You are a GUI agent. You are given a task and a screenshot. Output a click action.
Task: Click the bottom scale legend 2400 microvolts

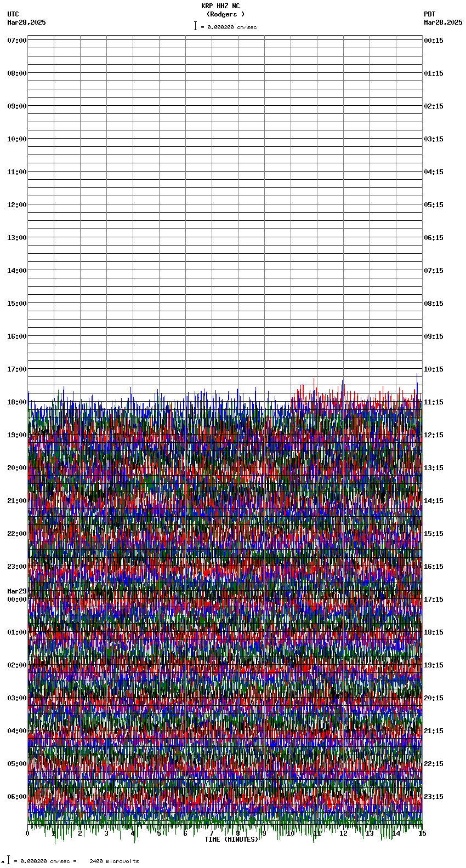[114, 861]
